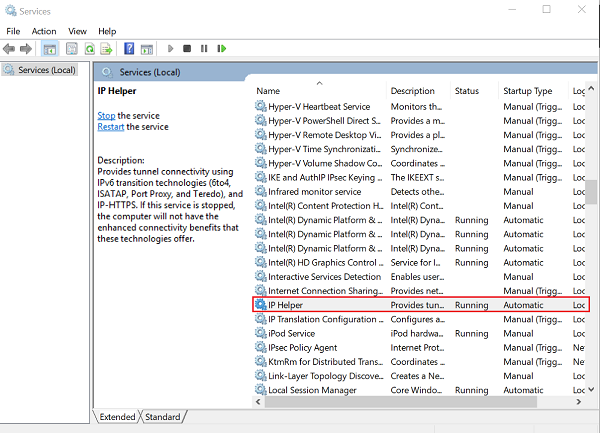
Task: Select the IP Translation Configuration row
Action: [419, 319]
